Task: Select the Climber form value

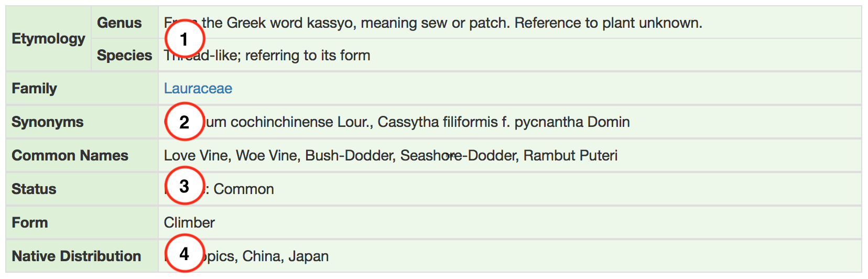Action: [x=189, y=222]
